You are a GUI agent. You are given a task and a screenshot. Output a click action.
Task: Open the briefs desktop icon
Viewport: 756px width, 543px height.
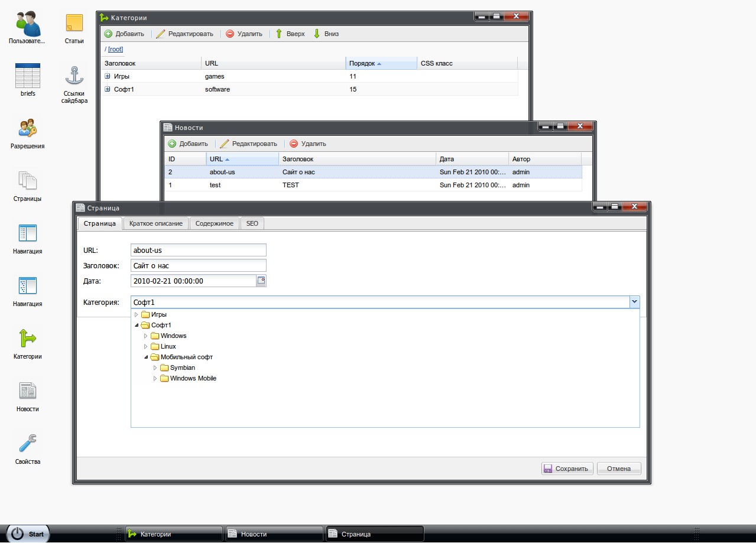click(x=27, y=80)
